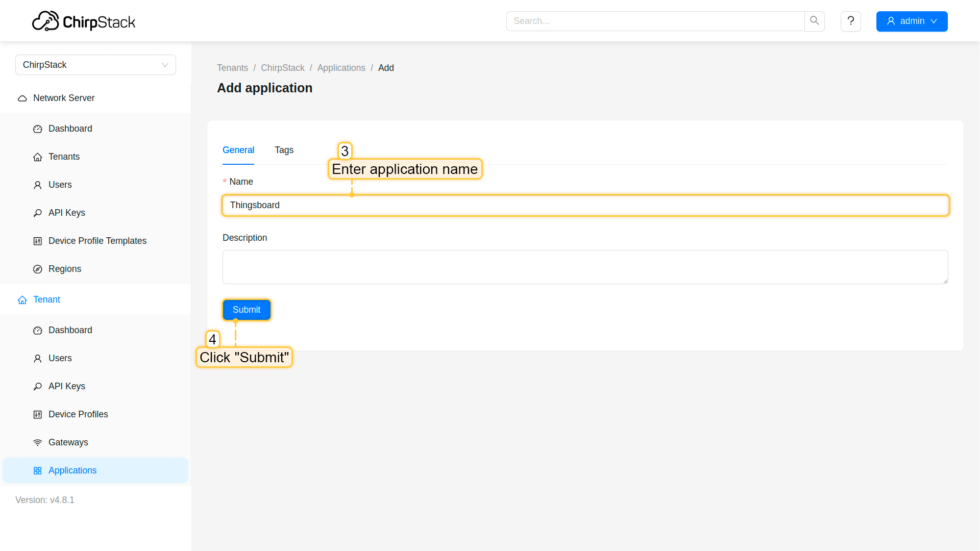The width and height of the screenshot is (980, 551).
Task: Click the search magnifier icon button
Action: [815, 21]
